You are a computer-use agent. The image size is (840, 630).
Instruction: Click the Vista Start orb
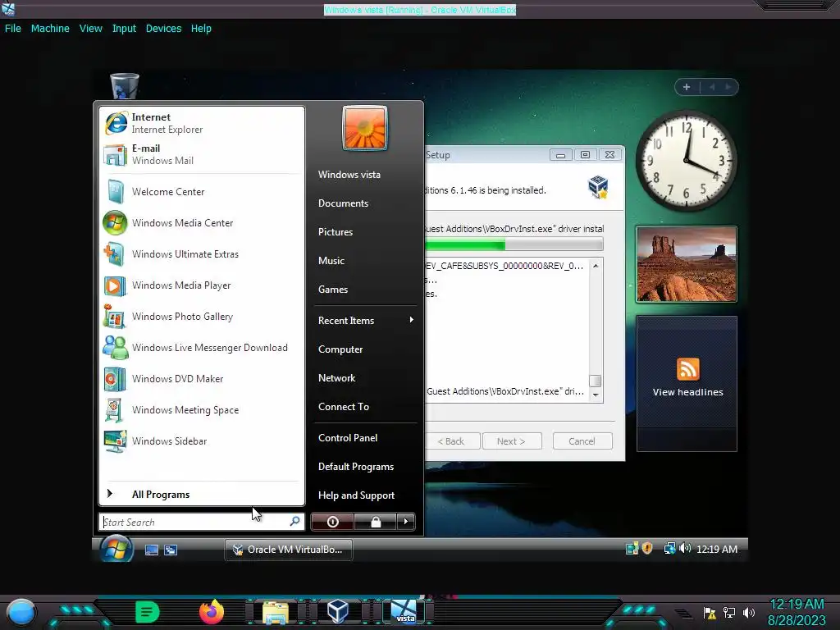(x=116, y=549)
